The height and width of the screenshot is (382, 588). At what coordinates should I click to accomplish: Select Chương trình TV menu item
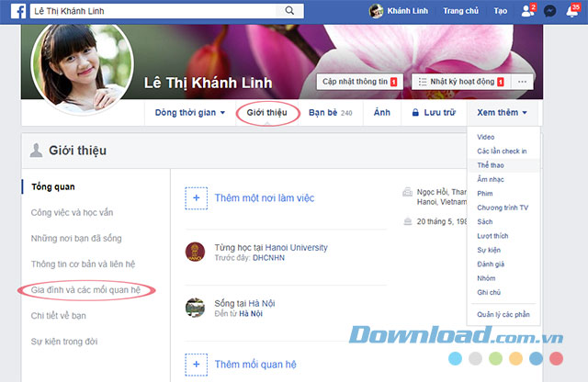click(503, 208)
